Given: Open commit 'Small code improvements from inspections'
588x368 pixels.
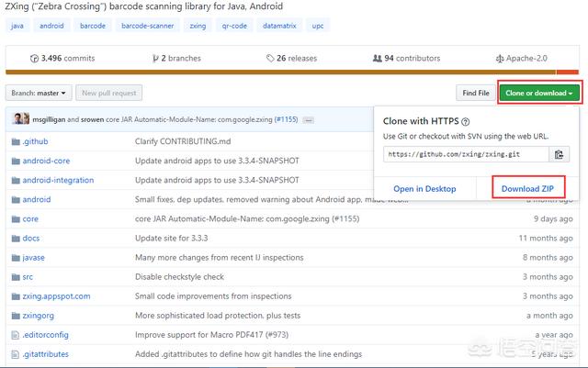Looking at the screenshot, I should pos(213,296).
